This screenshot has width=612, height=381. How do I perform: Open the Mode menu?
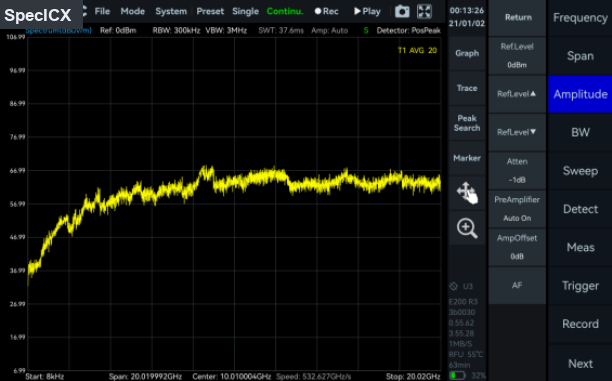133,11
